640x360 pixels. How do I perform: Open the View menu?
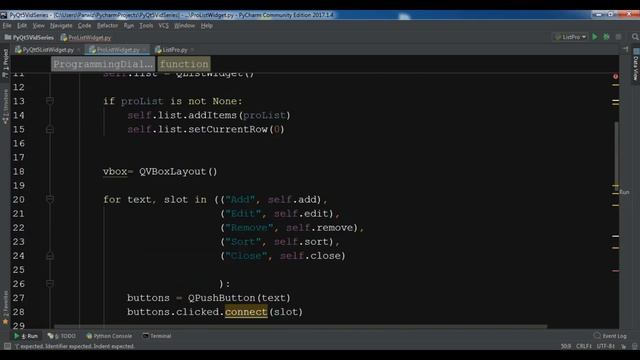[38, 26]
